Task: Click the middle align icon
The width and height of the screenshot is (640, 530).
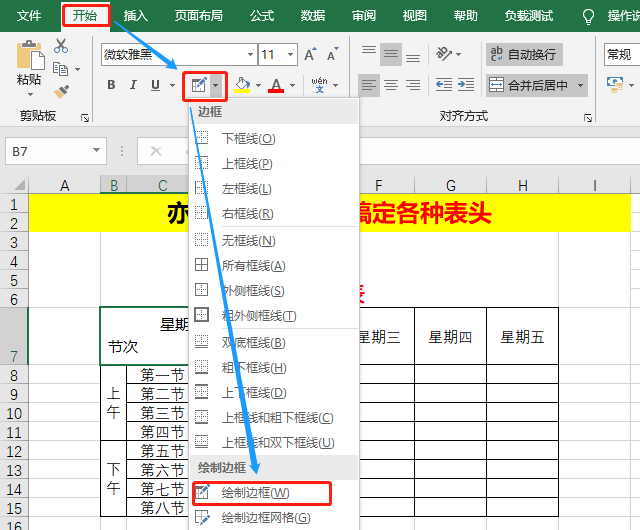Action: click(x=391, y=54)
